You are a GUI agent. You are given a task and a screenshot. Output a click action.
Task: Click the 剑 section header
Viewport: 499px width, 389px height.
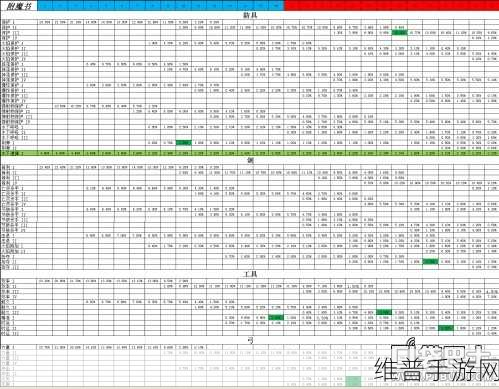(250, 160)
